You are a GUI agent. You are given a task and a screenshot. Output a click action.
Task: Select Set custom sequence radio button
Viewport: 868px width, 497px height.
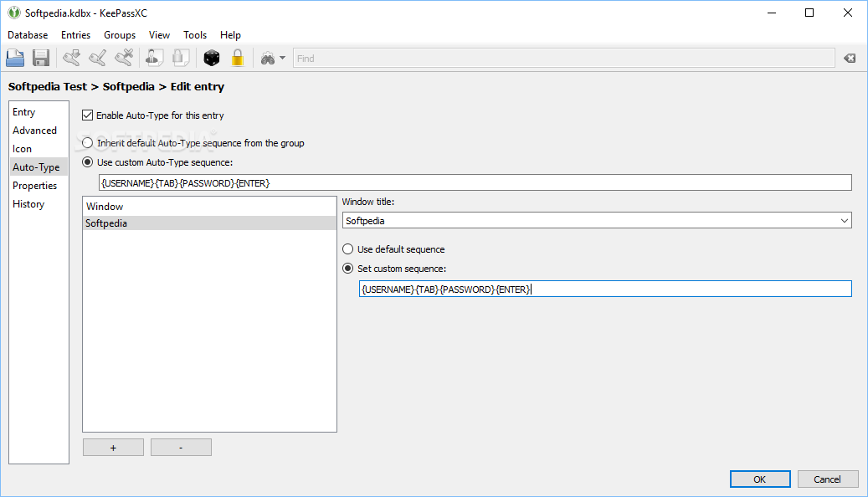[x=347, y=269]
